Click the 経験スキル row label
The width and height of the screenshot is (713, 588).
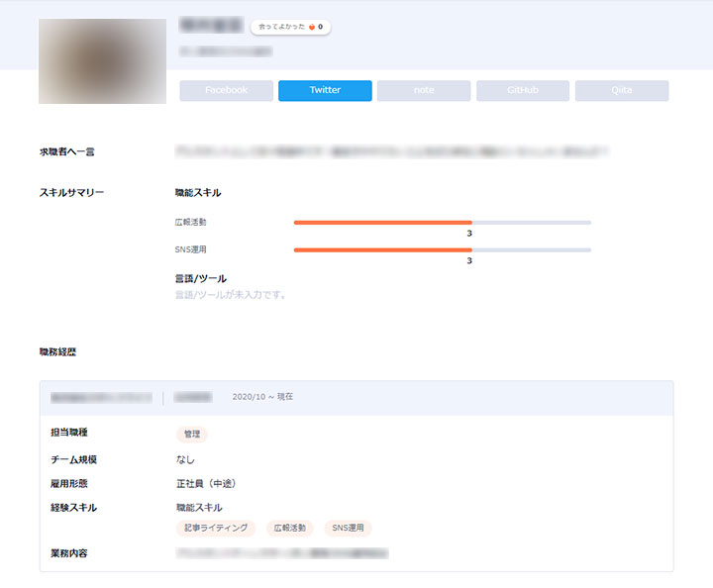[x=73, y=508]
